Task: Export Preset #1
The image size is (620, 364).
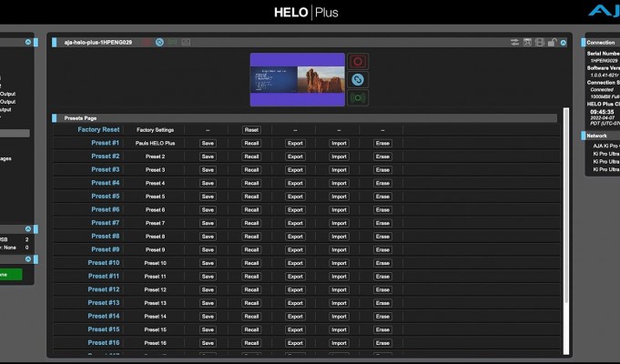Action: (x=295, y=144)
